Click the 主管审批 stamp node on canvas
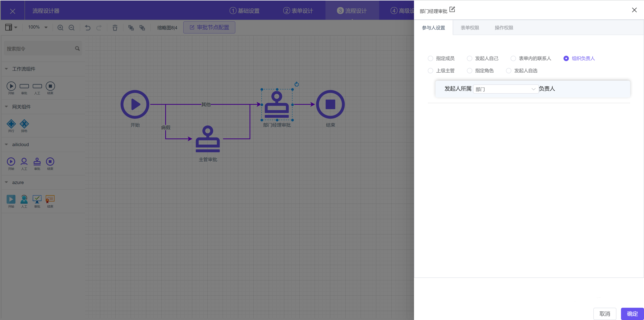The image size is (644, 320). [x=208, y=139]
